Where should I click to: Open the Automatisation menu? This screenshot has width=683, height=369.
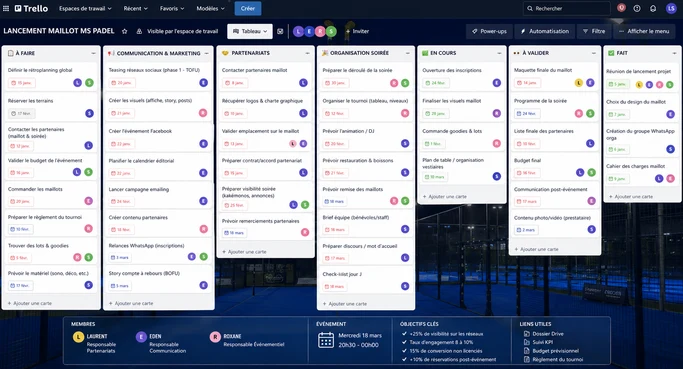(x=545, y=31)
